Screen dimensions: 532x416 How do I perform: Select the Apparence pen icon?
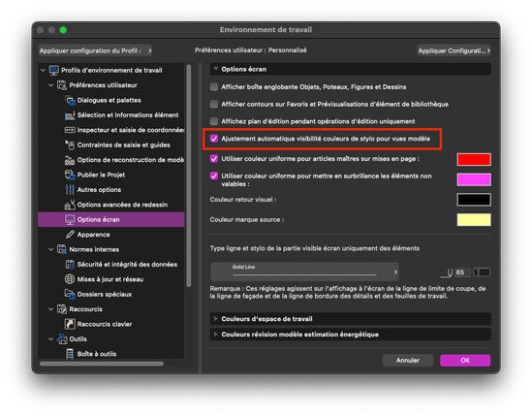point(70,235)
